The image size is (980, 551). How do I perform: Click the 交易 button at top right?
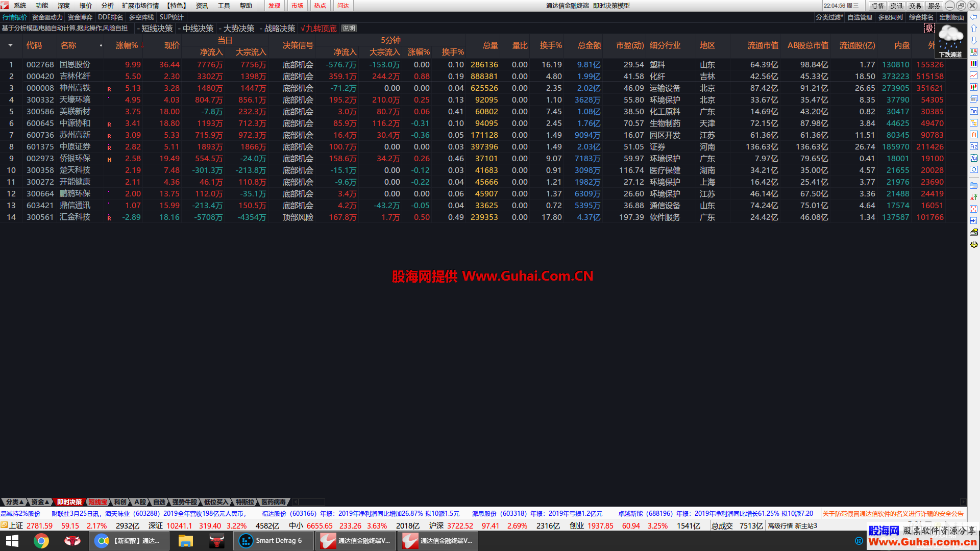[x=915, y=6]
